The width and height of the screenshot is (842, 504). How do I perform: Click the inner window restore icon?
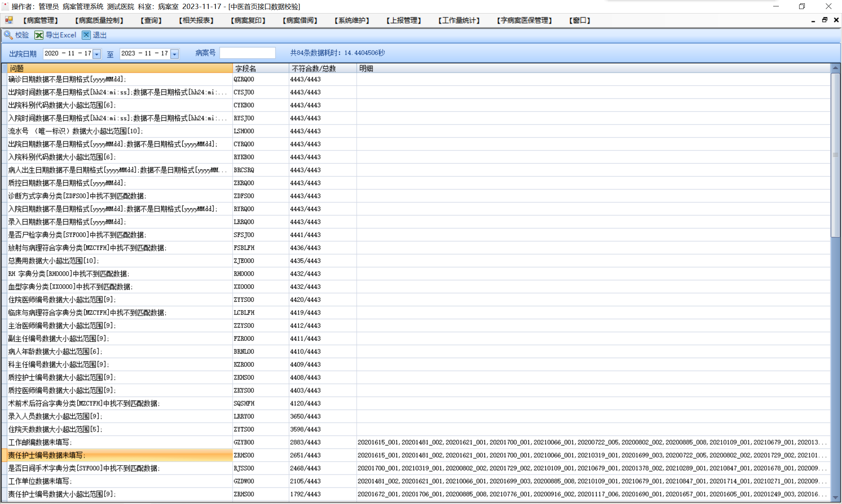825,20
